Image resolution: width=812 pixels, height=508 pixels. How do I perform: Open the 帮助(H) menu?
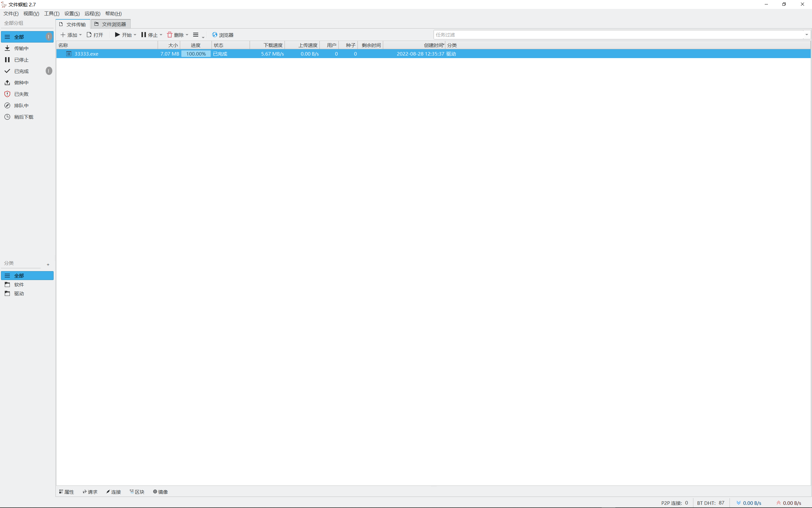click(114, 13)
